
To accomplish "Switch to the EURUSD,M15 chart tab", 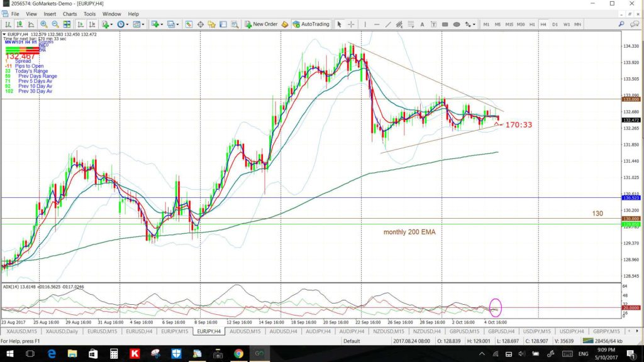I will coord(103,331).
